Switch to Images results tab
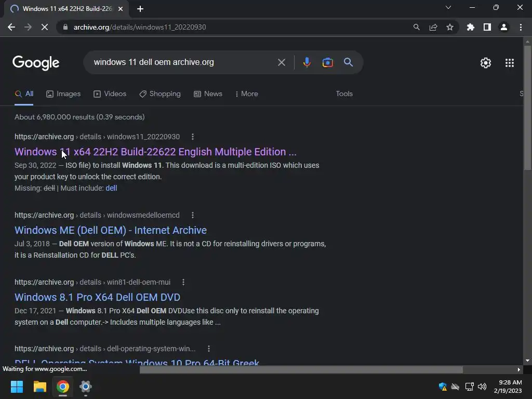Viewport: 532px width, 399px height. click(x=63, y=94)
